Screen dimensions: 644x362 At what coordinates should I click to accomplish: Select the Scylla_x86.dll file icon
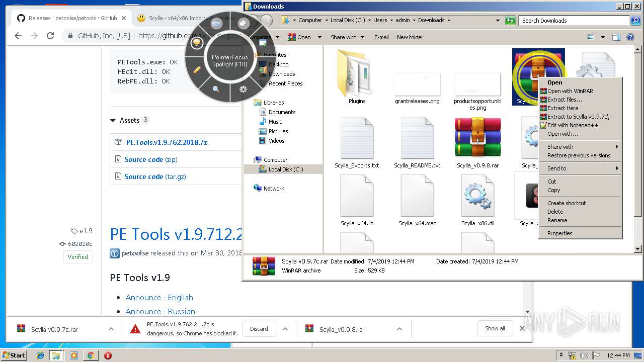click(477, 196)
